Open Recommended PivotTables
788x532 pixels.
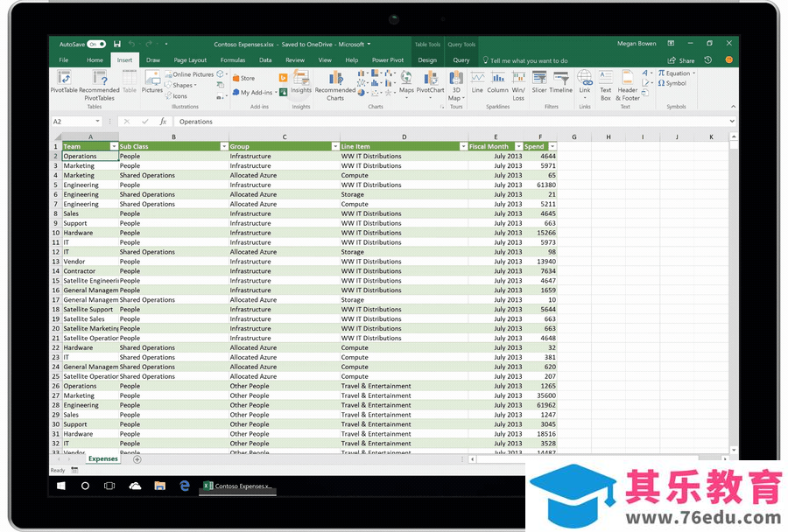99,85
